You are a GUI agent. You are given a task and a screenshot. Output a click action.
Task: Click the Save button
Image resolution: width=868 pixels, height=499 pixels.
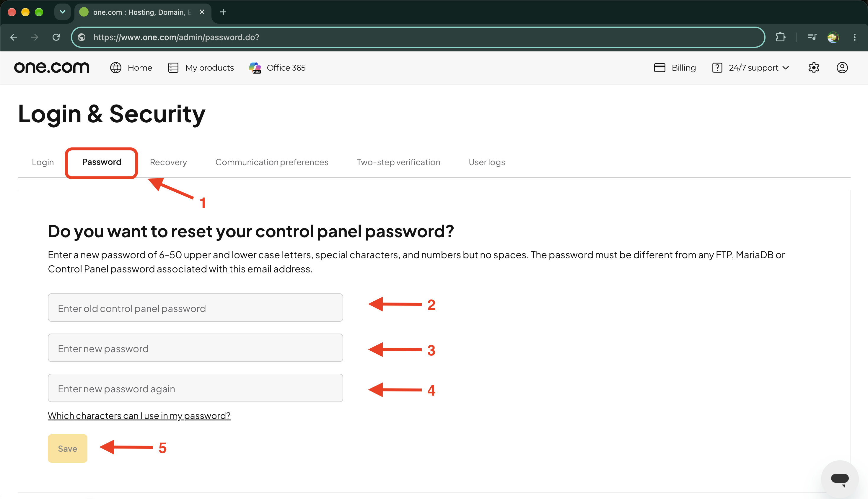(x=67, y=448)
